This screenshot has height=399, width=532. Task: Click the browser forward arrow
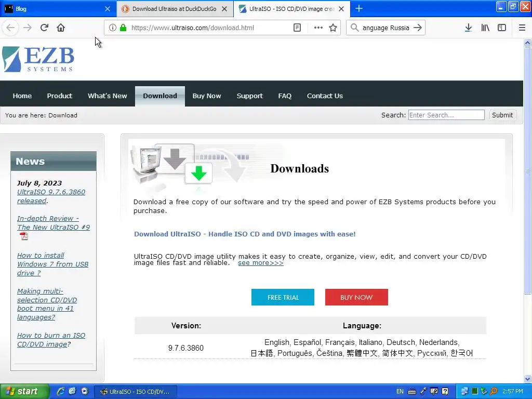coord(28,28)
